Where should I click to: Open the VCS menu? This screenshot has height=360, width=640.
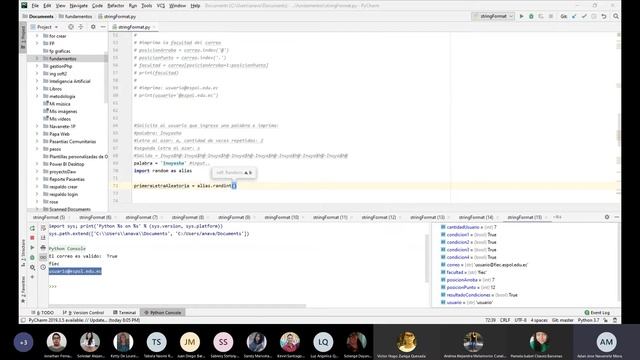(x=161, y=6)
